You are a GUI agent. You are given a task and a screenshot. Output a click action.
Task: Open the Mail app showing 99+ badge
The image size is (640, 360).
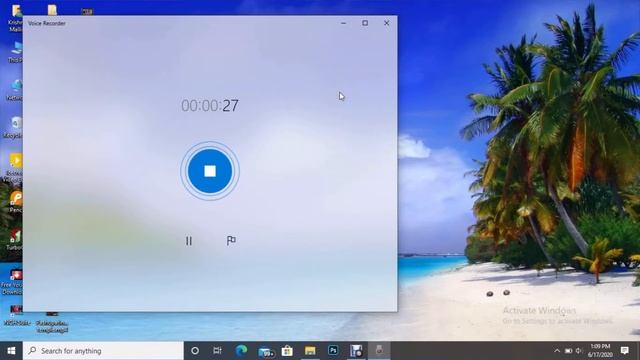pyautogui.click(x=266, y=351)
